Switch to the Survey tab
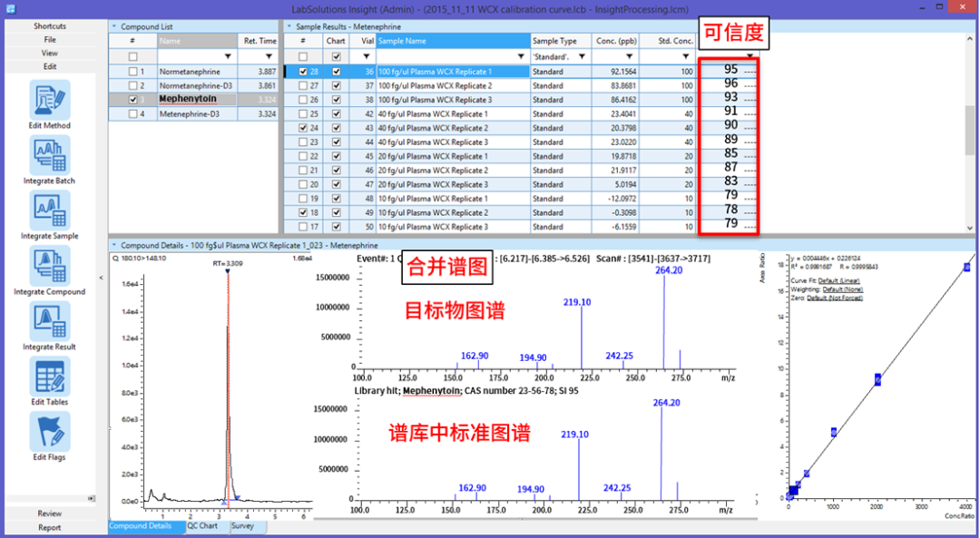The image size is (980, 538). [242, 526]
